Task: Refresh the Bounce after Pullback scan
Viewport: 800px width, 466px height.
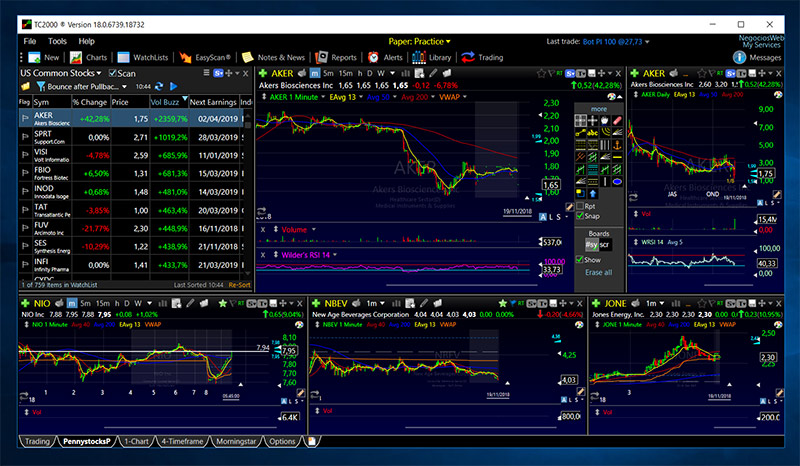Action: coord(159,86)
